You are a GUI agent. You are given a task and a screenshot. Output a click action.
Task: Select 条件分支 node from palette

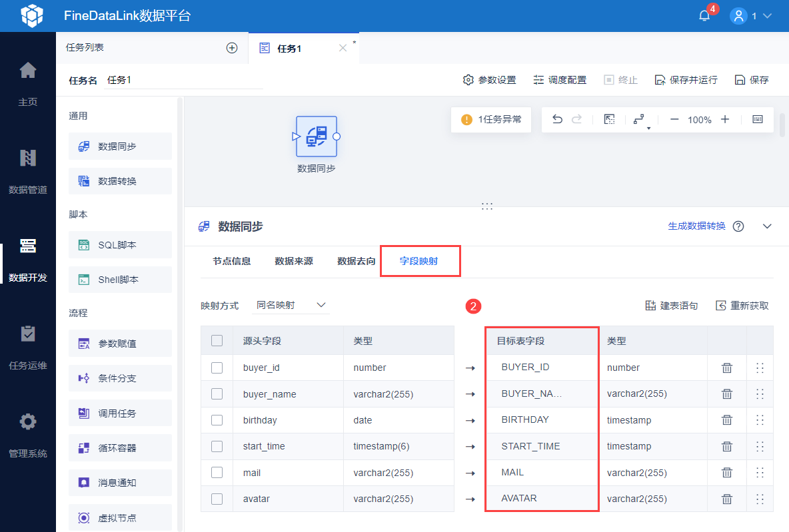click(120, 378)
